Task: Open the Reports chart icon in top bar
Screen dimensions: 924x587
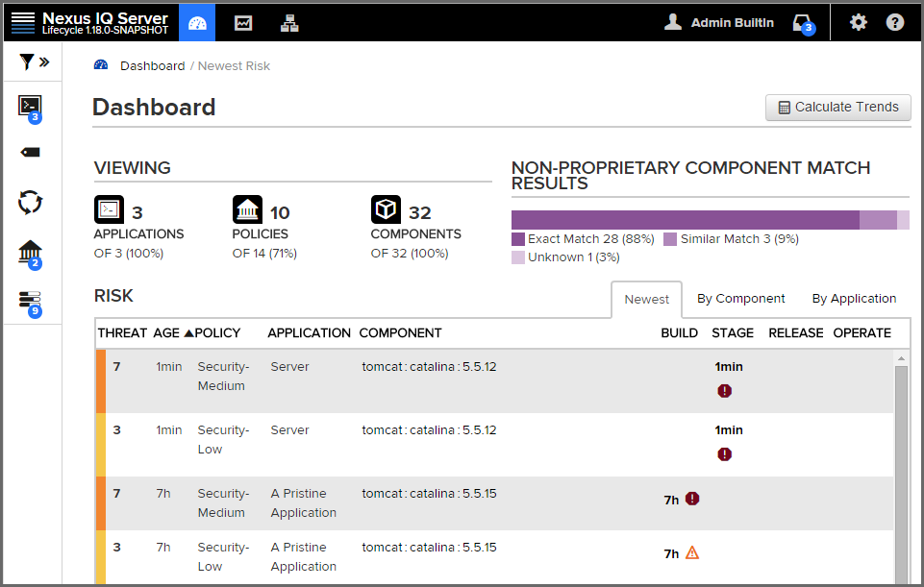Action: click(243, 23)
